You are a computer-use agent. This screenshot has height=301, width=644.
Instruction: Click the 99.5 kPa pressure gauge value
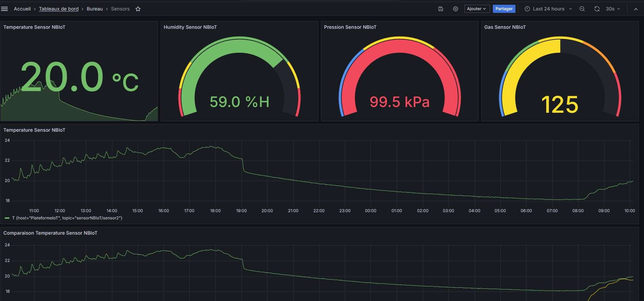click(x=399, y=102)
